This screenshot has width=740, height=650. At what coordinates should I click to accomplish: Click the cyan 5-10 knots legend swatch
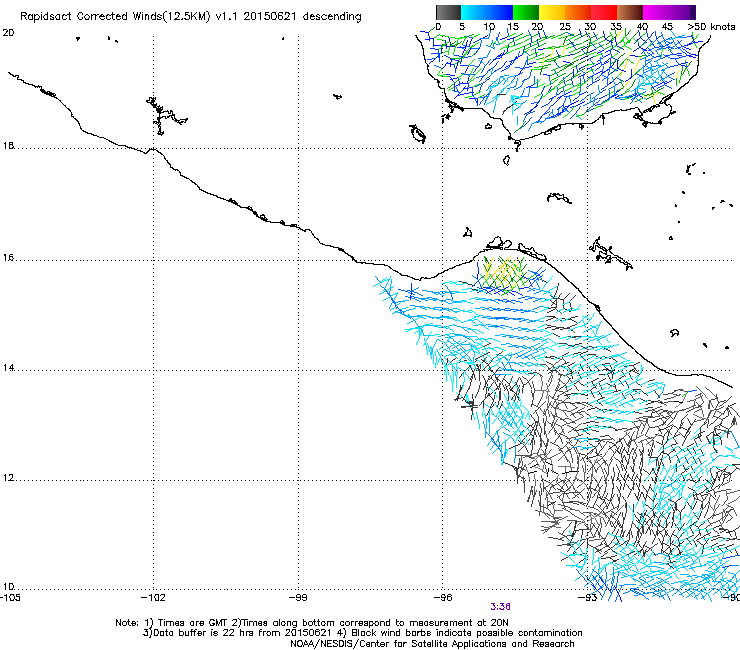474,12
